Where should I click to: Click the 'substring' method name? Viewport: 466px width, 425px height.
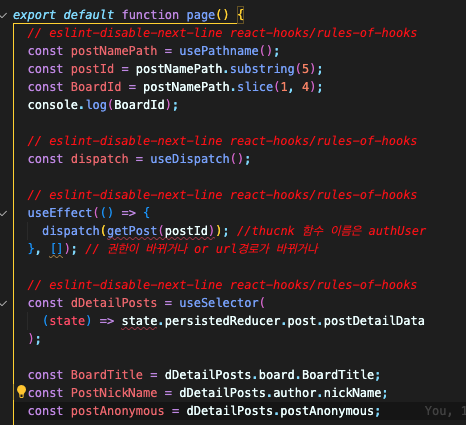pos(262,69)
